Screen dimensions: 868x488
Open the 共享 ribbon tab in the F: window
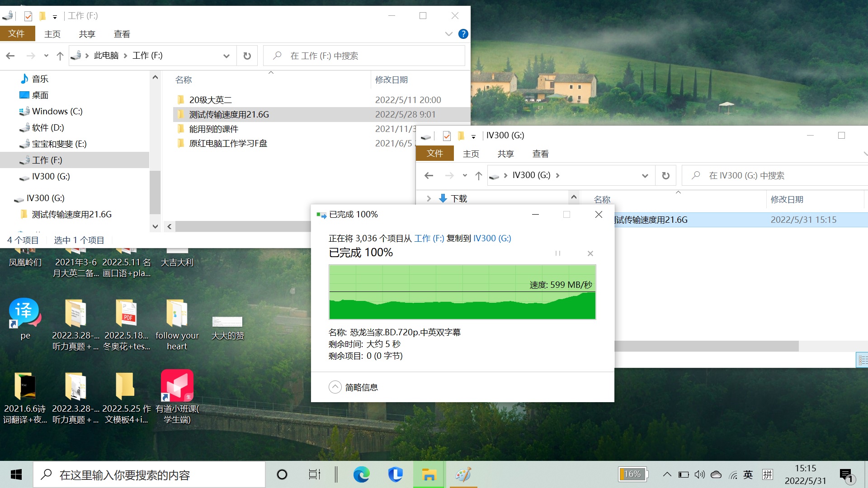[87, 34]
